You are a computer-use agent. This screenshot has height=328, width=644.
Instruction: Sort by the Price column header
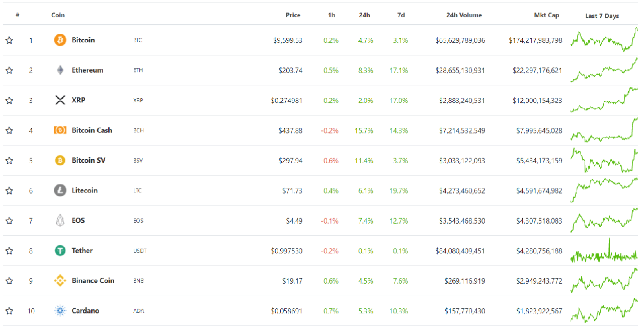(x=293, y=15)
